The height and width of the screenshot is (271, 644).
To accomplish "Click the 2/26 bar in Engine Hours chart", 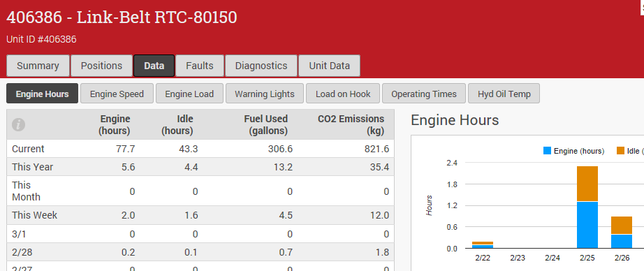I will tap(622, 233).
